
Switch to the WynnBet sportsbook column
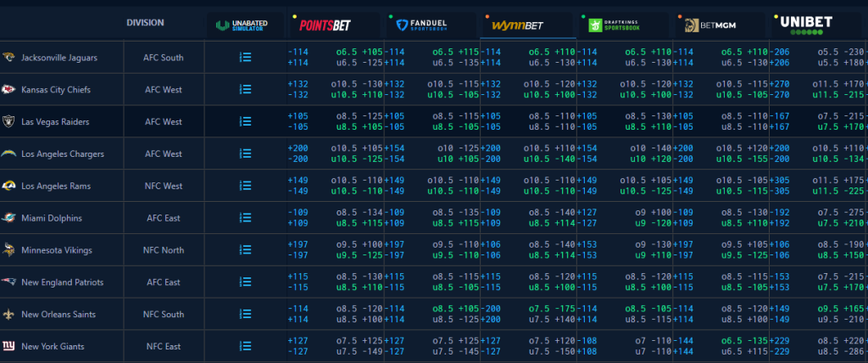click(x=518, y=25)
